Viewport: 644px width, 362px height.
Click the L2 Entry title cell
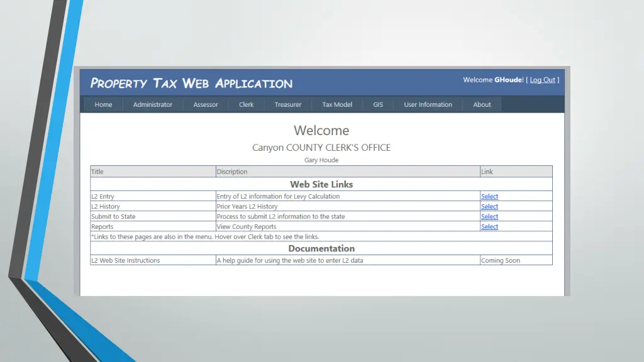point(153,196)
